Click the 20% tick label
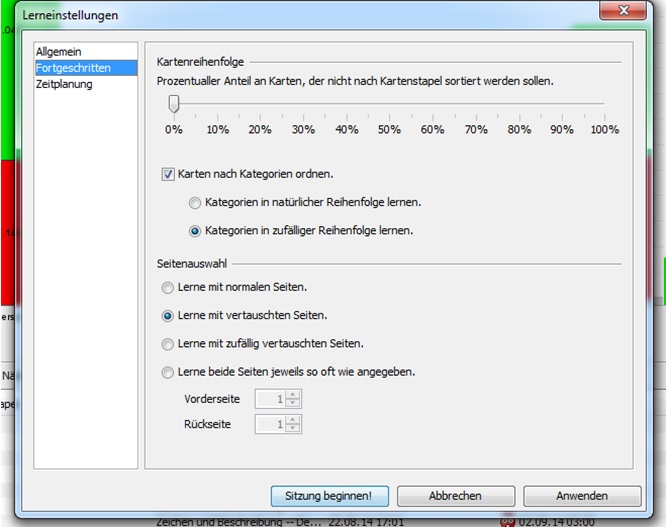The image size is (666, 527). pos(260,130)
